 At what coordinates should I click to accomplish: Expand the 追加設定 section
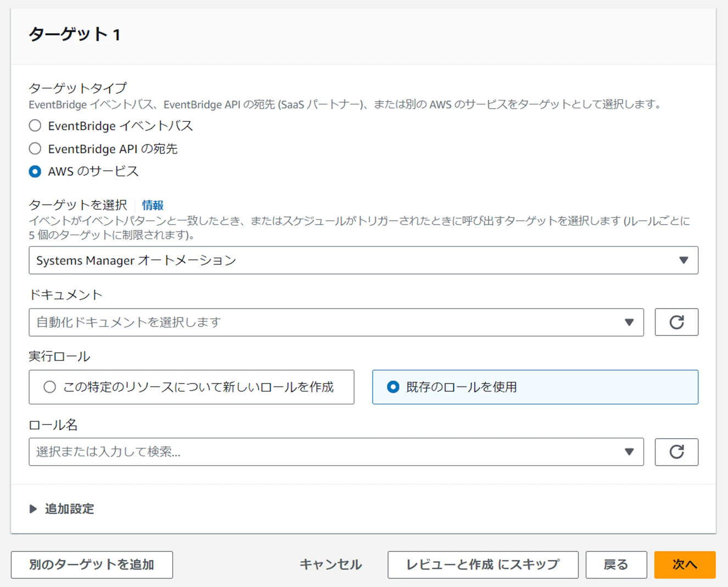(x=61, y=509)
